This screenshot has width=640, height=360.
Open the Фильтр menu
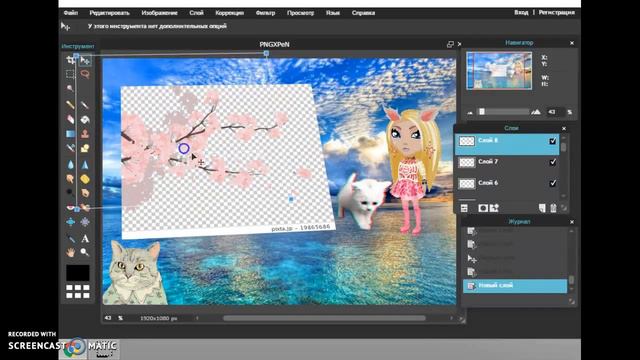click(x=265, y=13)
